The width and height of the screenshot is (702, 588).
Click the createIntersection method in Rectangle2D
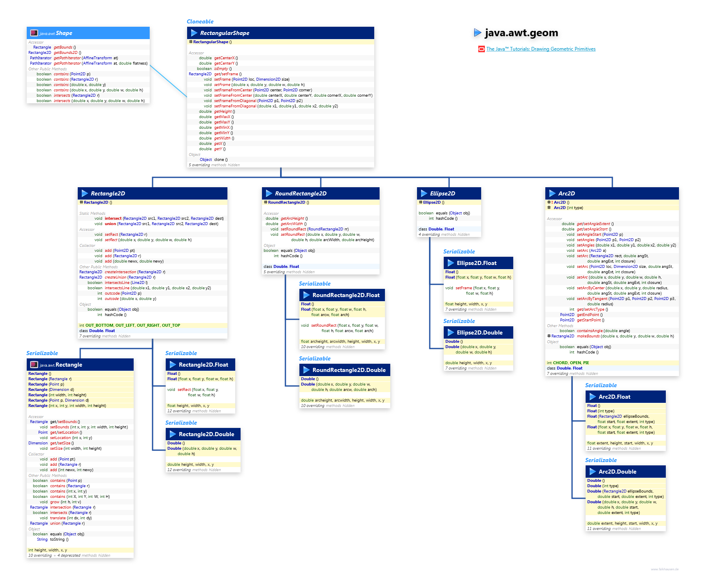pos(120,272)
